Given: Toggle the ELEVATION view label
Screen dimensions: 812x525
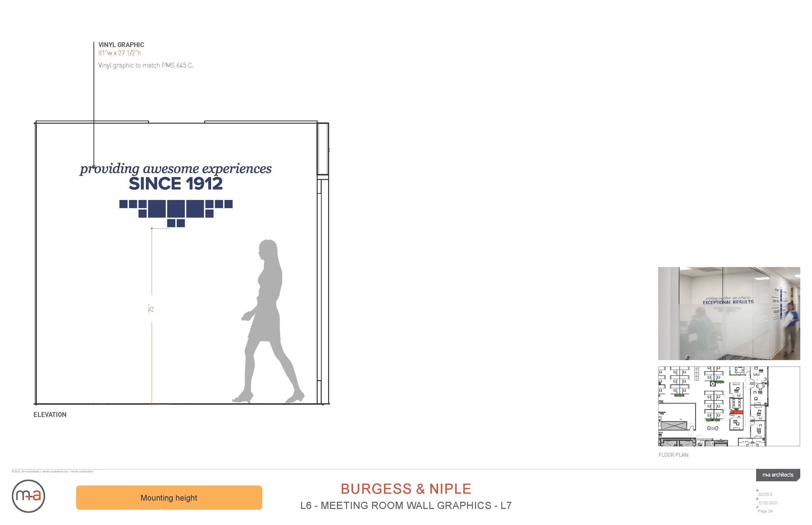Looking at the screenshot, I should click(50, 415).
